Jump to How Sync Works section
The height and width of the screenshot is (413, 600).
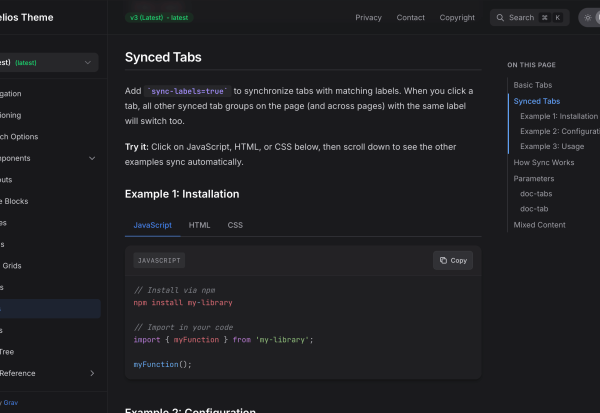click(544, 162)
